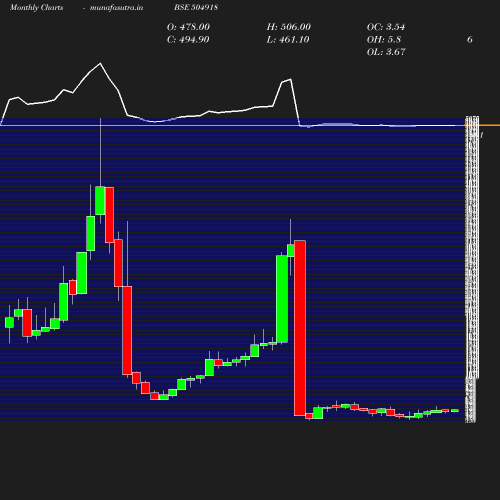Click the 'OC: 3.54' value
500x500 pixels.
[386, 27]
